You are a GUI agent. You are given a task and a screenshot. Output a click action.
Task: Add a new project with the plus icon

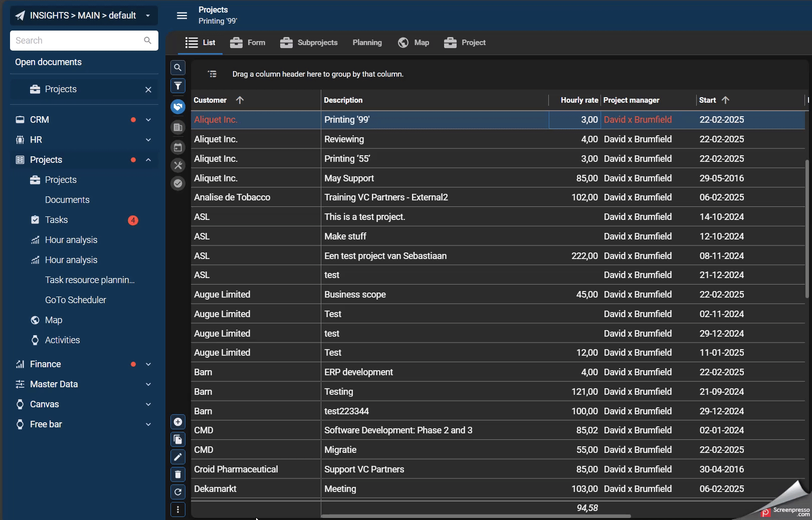point(178,422)
